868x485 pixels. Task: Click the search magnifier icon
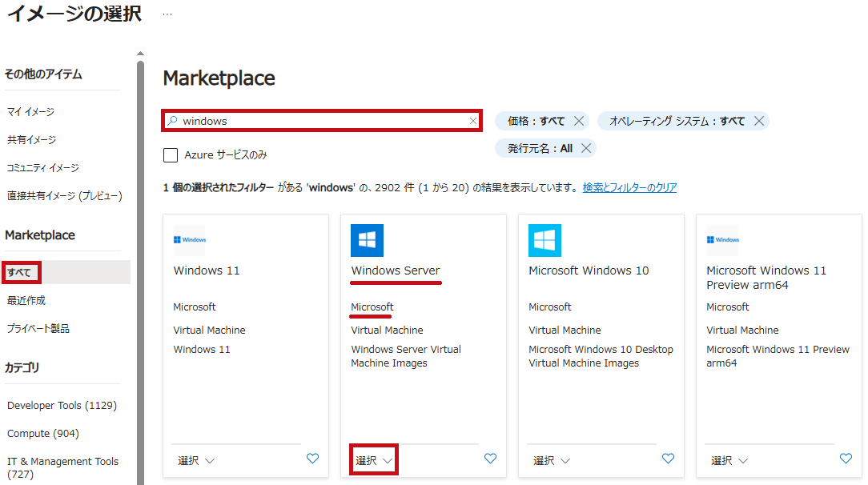[173, 121]
